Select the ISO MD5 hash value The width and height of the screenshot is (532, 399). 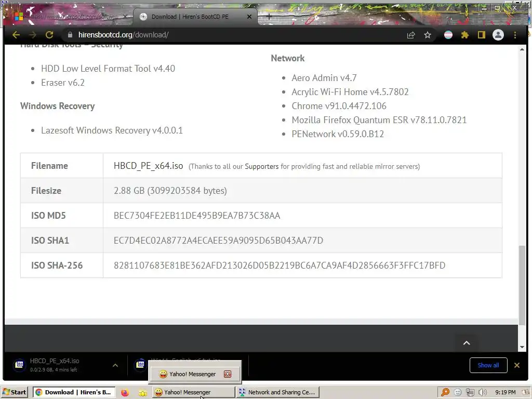click(197, 216)
